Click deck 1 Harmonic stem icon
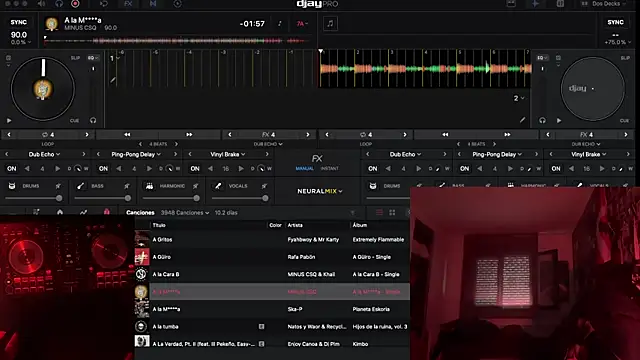This screenshot has height=360, width=640. click(149, 186)
